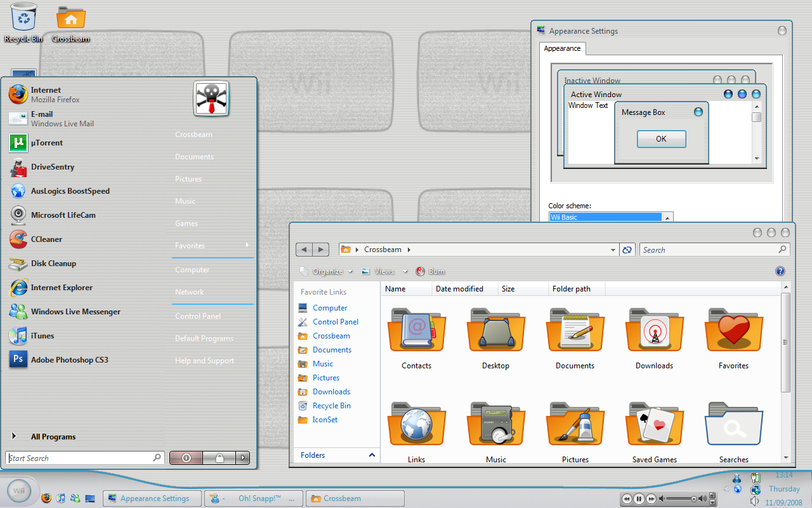Open Documents from Start menu right pane
Screen dimensions: 812x508
pos(194,157)
